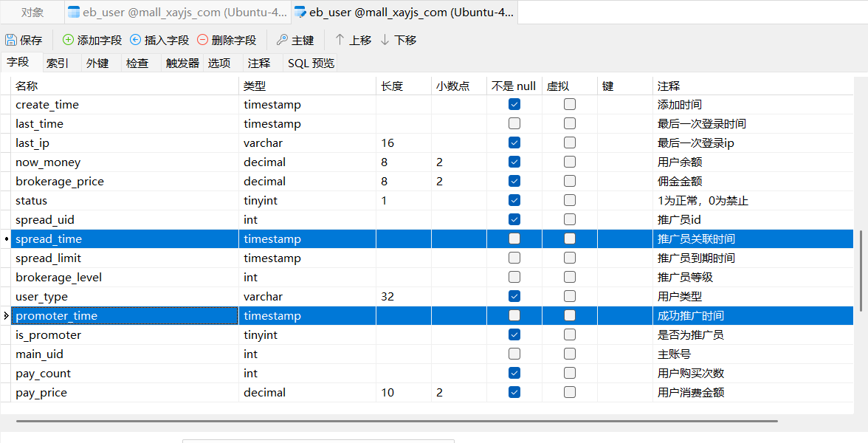The height and width of the screenshot is (443, 868).
Task: Switch to first eb_user table tab
Action: tap(177, 12)
